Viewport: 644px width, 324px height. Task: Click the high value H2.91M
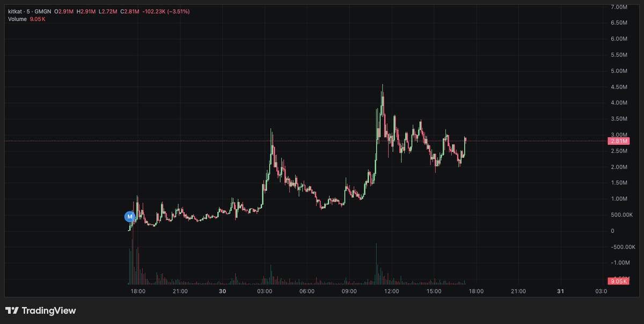pos(87,11)
